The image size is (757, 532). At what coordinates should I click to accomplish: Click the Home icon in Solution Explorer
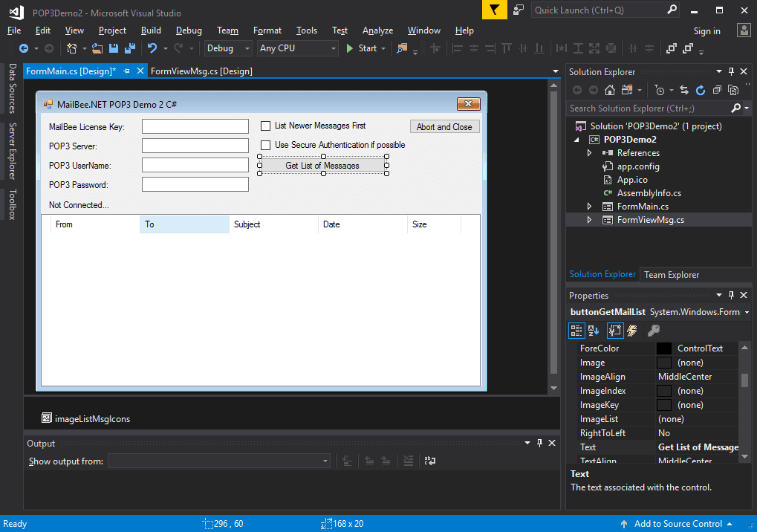(610, 90)
